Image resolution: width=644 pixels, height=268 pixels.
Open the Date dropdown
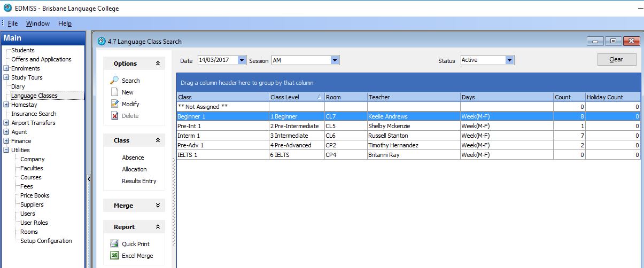242,60
